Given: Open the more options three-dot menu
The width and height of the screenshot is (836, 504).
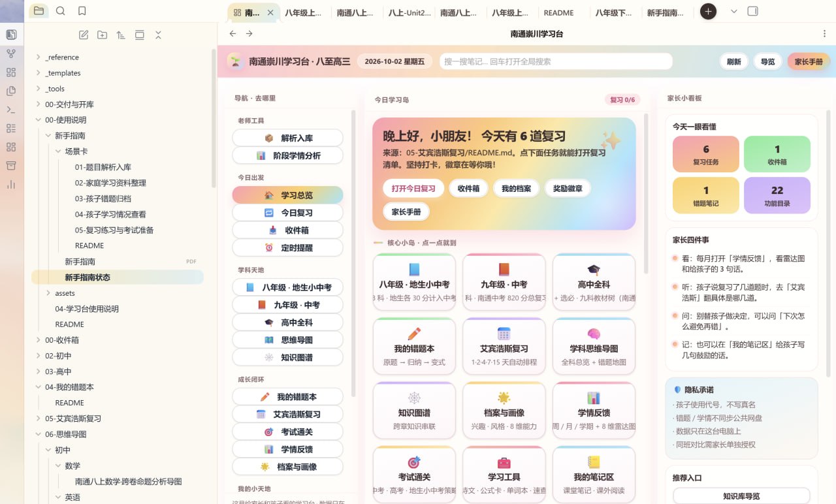Looking at the screenshot, I should click(824, 33).
